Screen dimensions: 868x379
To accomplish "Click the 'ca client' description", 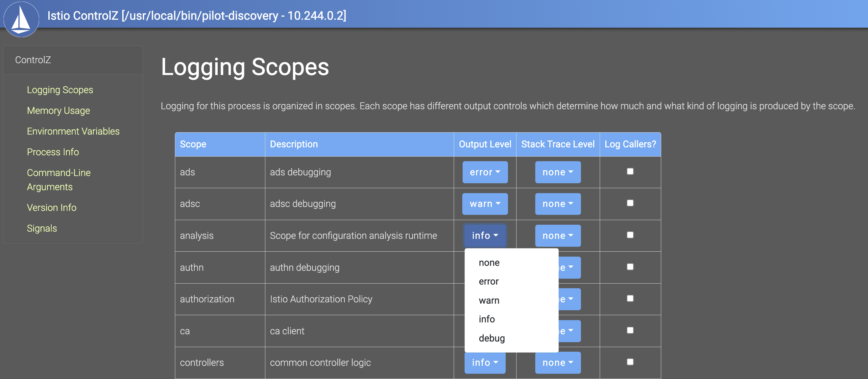I will [287, 331].
